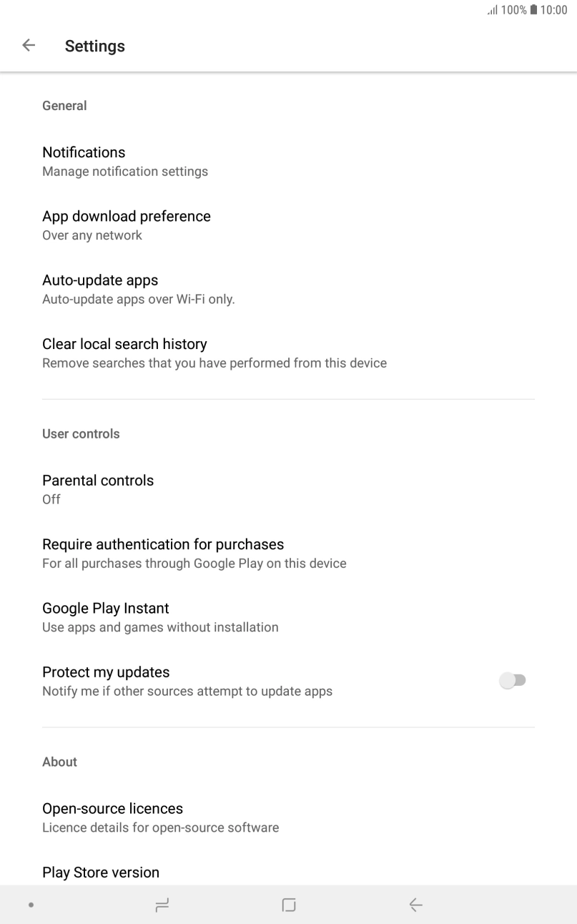Screen dimensions: 577x924
Task: Tap the Home navigation button
Action: 288,904
